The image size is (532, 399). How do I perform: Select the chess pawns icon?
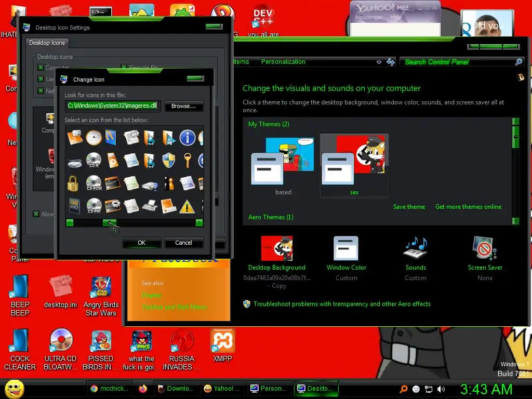point(169,183)
